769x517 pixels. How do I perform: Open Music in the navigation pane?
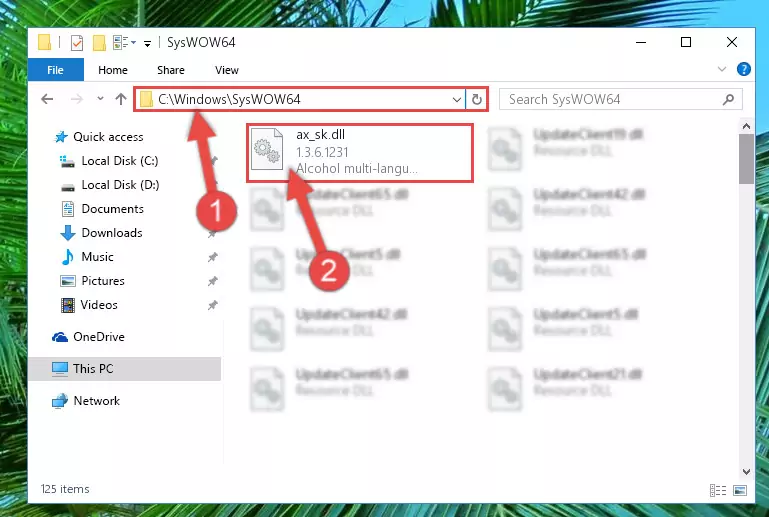point(97,257)
